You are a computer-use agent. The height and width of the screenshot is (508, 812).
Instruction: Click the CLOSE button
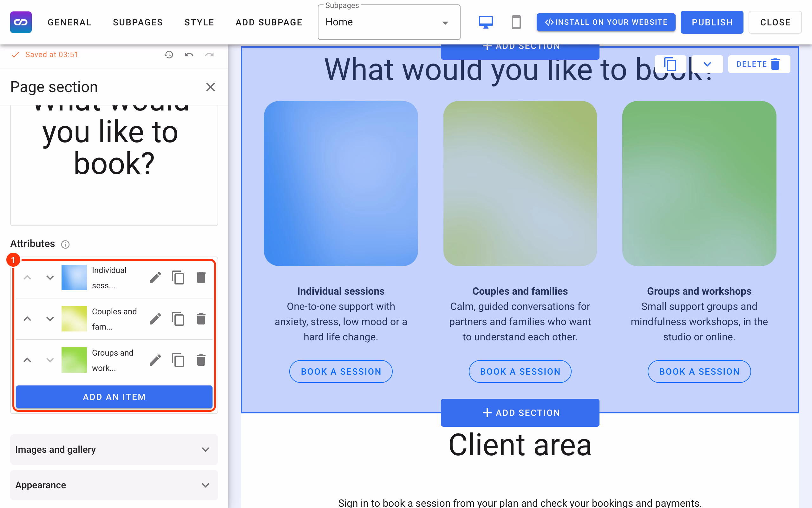pyautogui.click(x=775, y=22)
